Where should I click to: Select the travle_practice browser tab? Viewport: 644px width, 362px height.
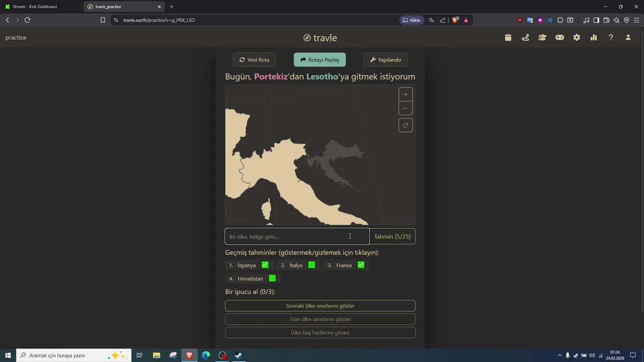(x=124, y=7)
